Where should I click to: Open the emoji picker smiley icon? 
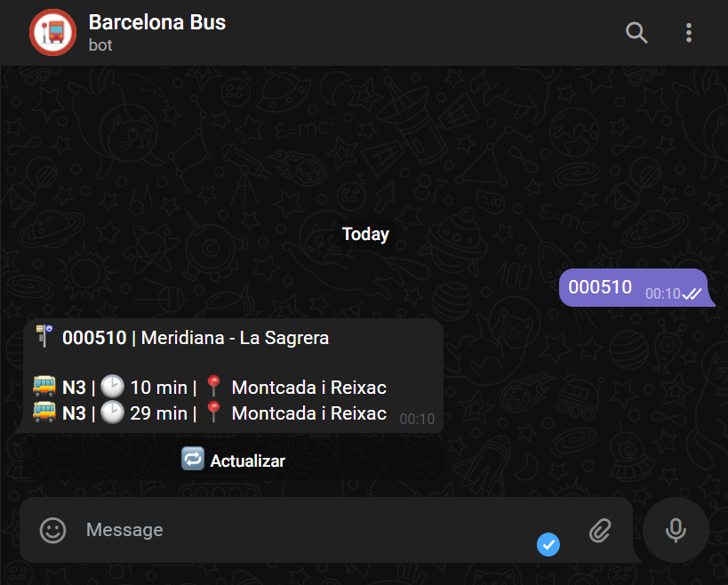[53, 531]
